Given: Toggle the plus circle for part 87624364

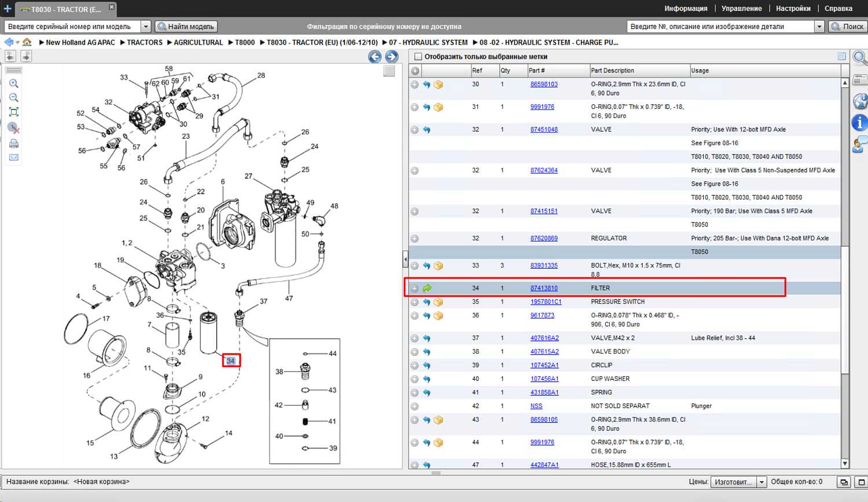Looking at the screenshot, I should (415, 171).
